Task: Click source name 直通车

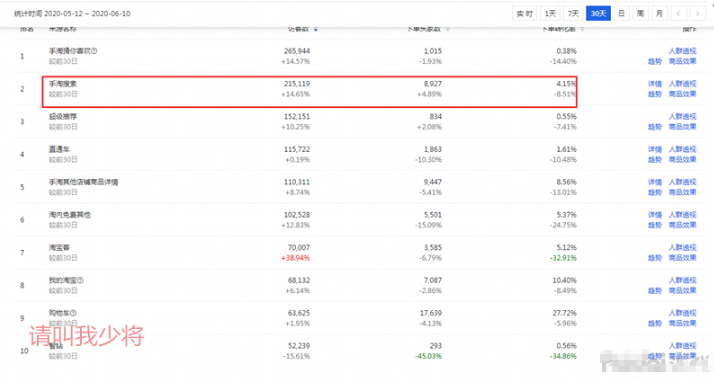Action: click(59, 149)
